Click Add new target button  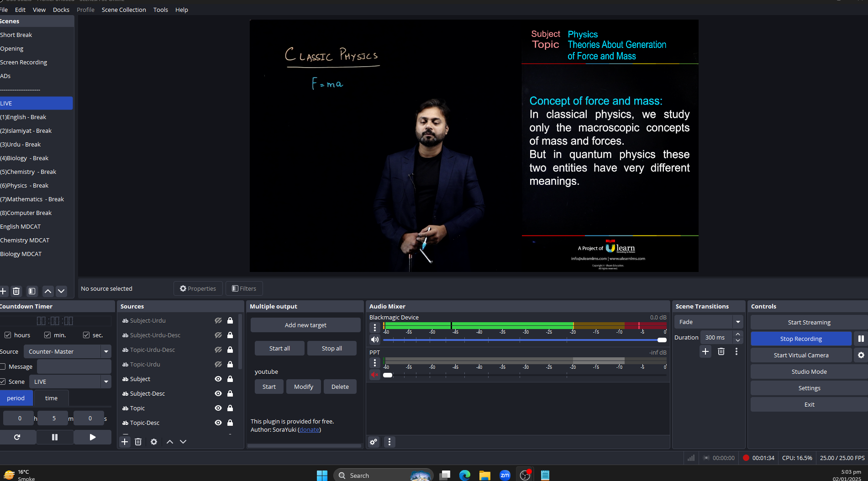pos(305,325)
